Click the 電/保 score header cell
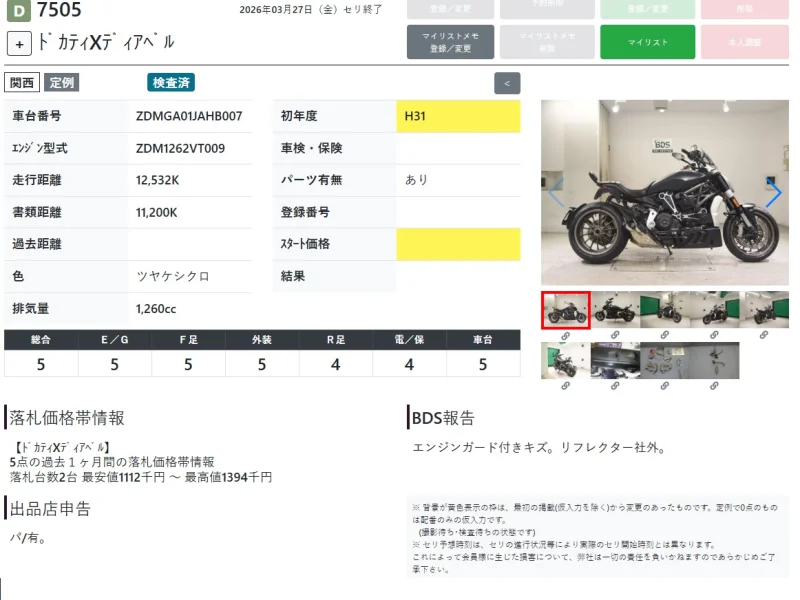 (409, 340)
